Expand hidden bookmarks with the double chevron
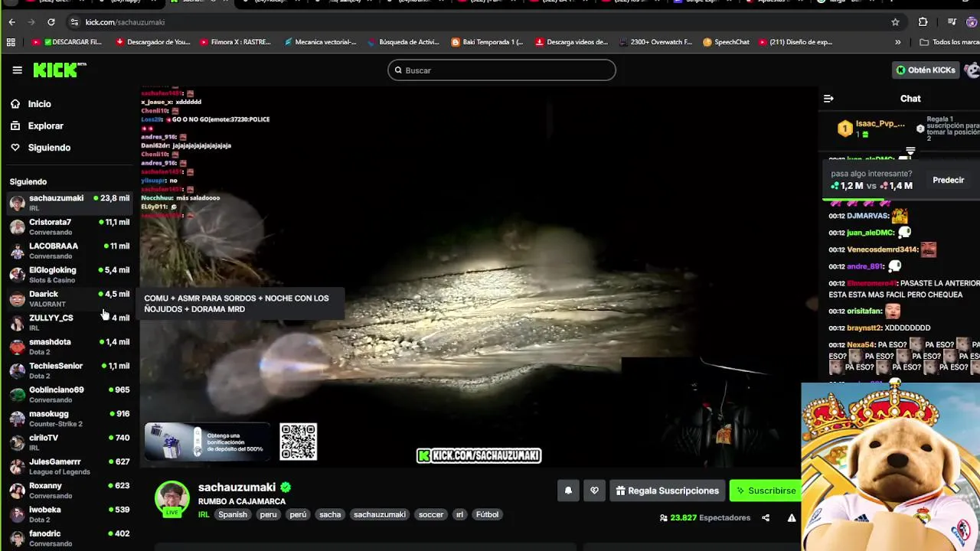Image resolution: width=980 pixels, height=551 pixels. tap(898, 42)
